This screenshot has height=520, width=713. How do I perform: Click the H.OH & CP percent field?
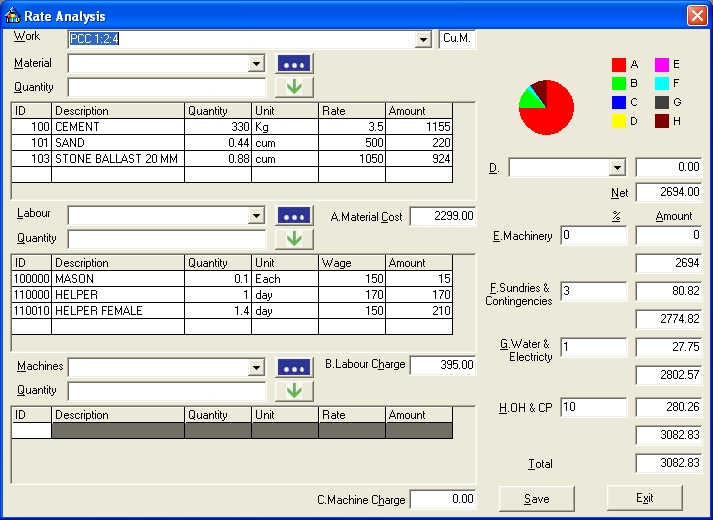(x=593, y=407)
